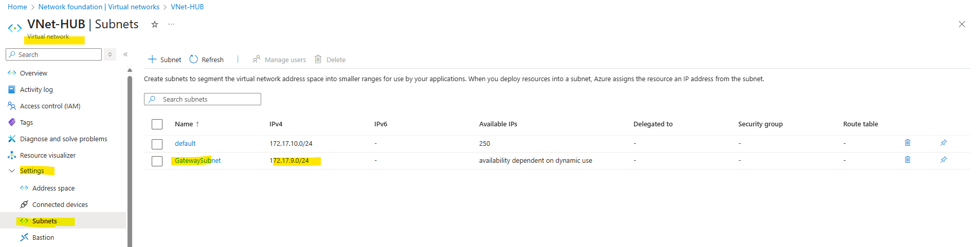Sort by Name column header
Viewport: 980px width, 247px height.
coord(187,124)
